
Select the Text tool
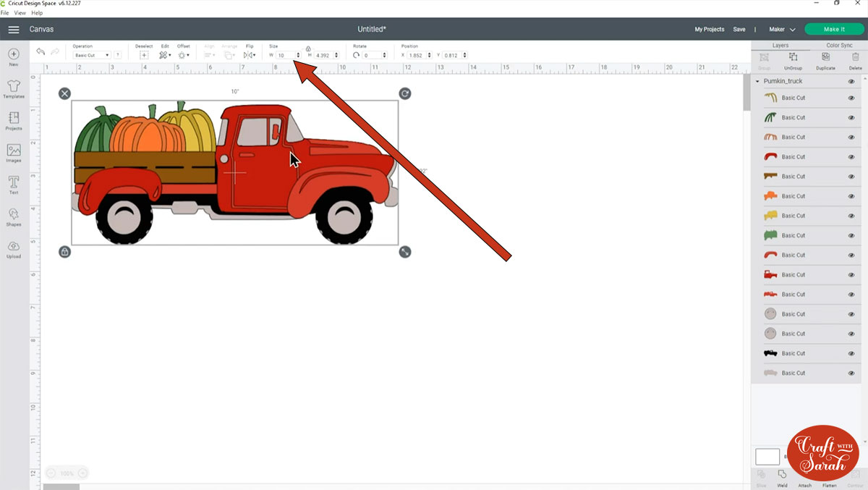[14, 184]
